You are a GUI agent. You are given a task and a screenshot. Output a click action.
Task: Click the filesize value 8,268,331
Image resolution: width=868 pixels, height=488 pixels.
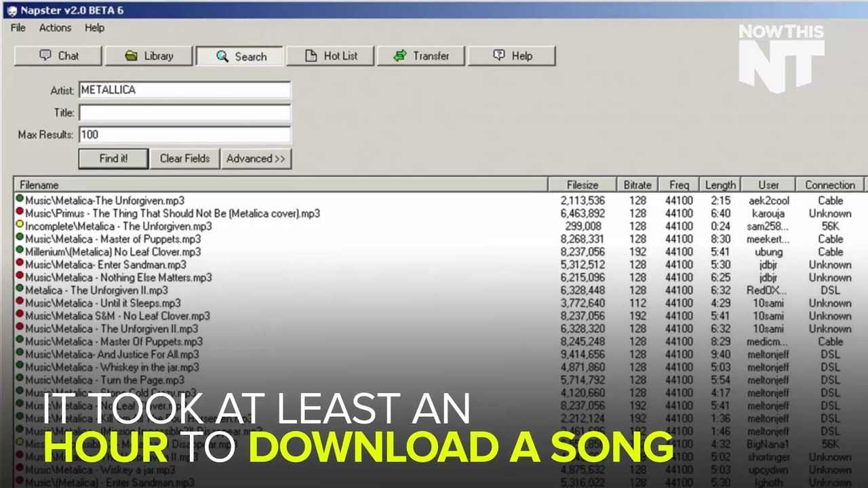click(583, 239)
